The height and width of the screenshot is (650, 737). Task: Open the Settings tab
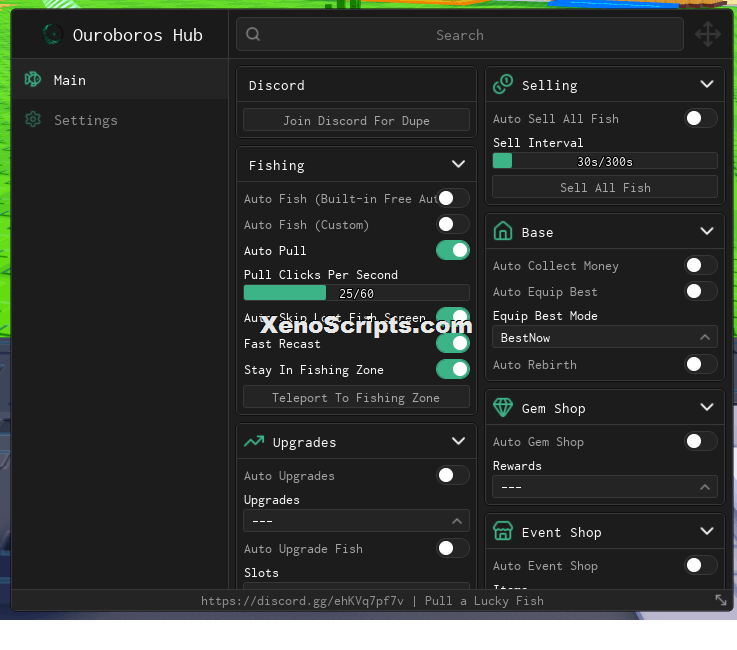tap(119, 119)
